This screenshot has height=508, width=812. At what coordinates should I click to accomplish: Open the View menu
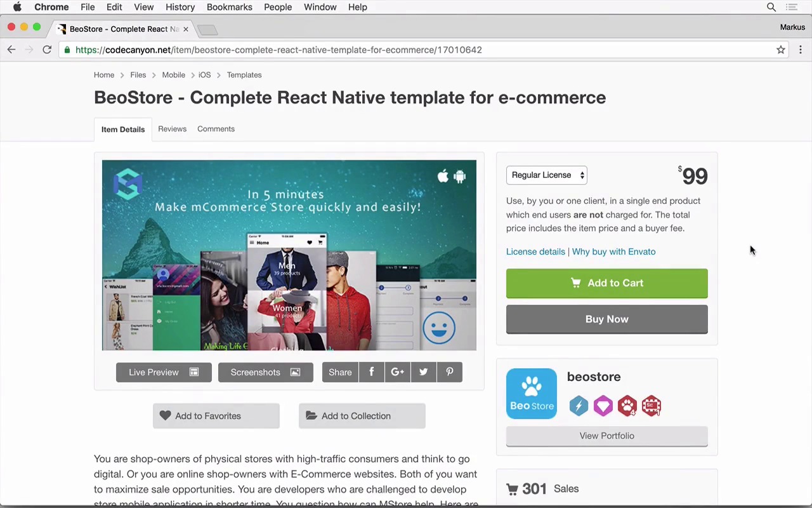[x=144, y=7]
